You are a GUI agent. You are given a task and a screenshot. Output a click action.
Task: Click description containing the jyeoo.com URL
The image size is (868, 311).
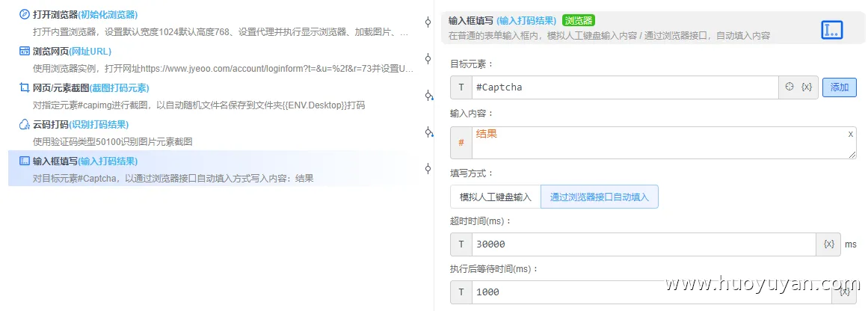[x=223, y=70]
